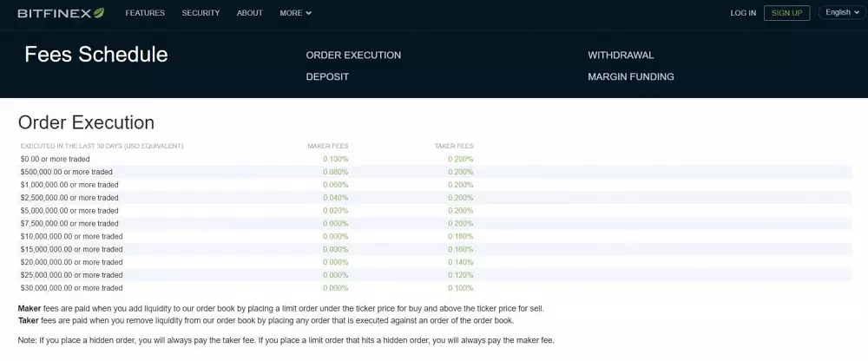
Task: Click the 0.100% taker fee value
Action: [x=461, y=288]
